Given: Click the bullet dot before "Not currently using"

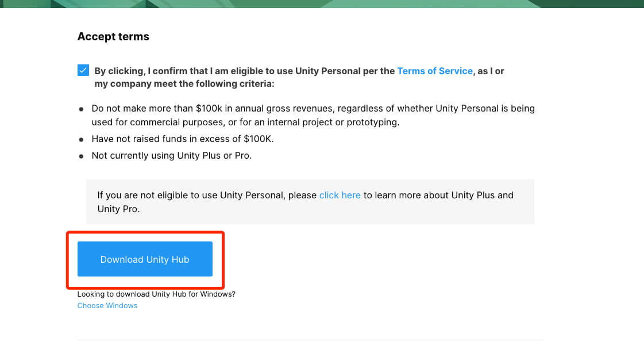Looking at the screenshot, I should click(81, 156).
